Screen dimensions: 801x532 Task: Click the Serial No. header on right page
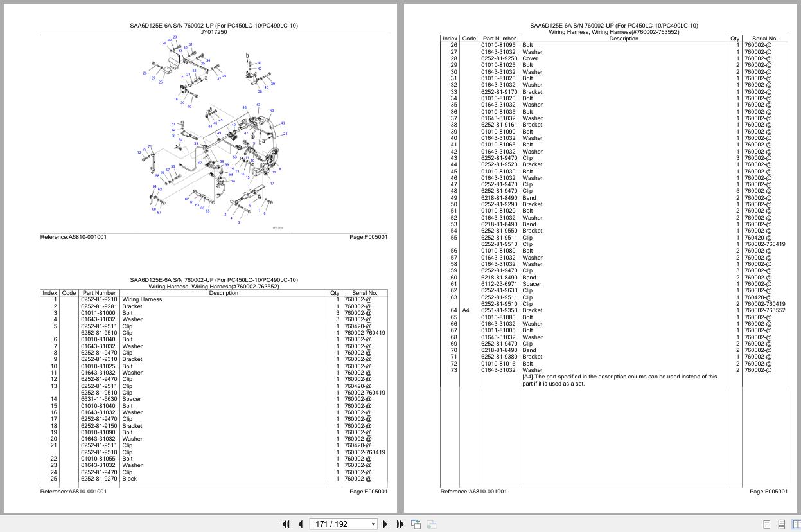point(764,39)
